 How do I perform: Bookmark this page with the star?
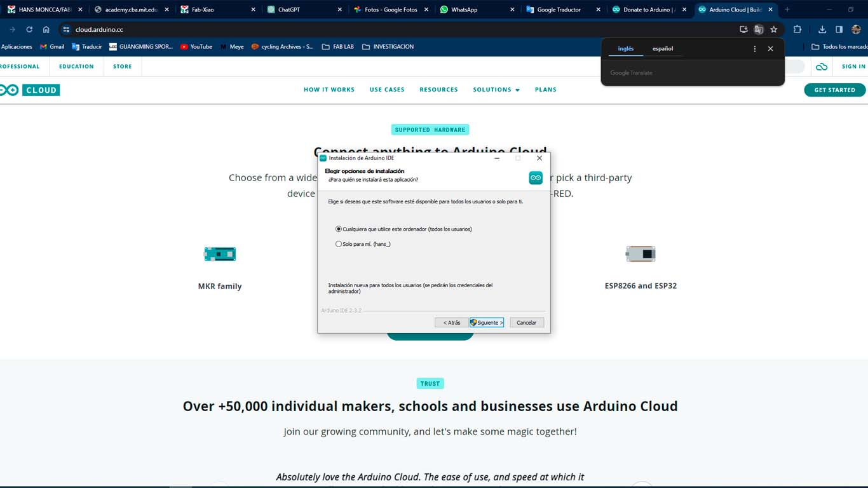[x=774, y=29]
